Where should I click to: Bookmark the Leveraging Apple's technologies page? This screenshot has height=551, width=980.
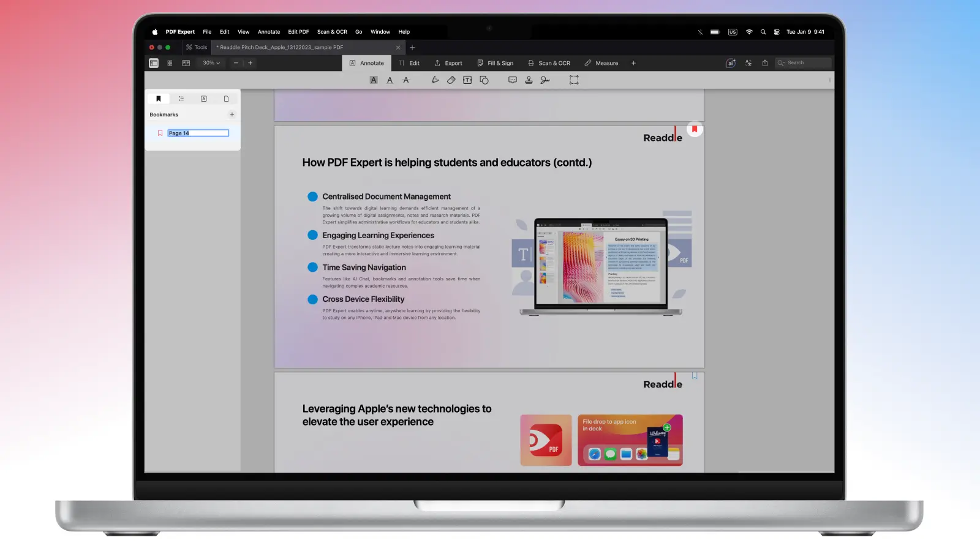[695, 376]
